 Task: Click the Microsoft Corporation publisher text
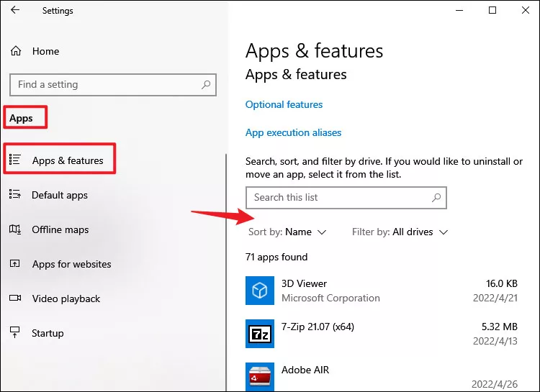(330, 298)
